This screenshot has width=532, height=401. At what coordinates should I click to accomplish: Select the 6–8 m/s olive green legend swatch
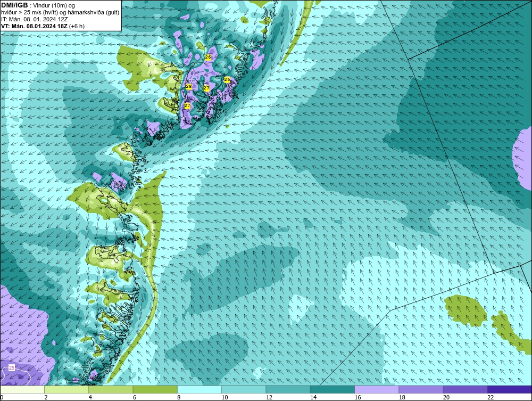(155, 389)
